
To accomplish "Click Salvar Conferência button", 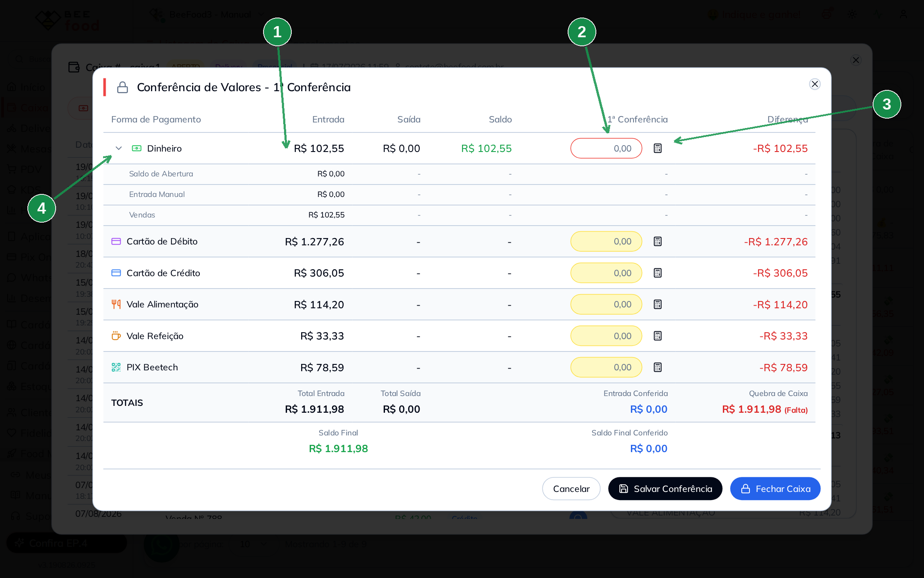I will click(665, 489).
